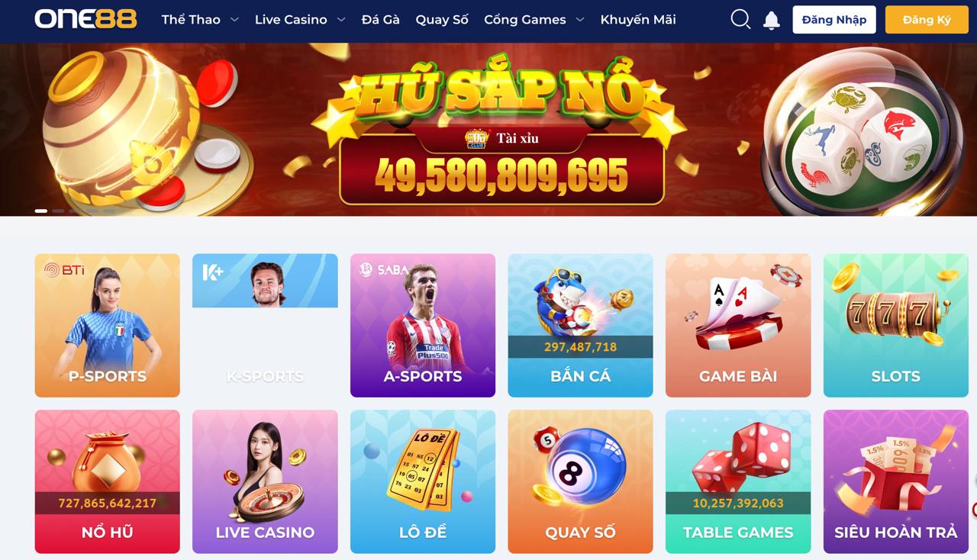Click the search magnifier icon

(740, 20)
